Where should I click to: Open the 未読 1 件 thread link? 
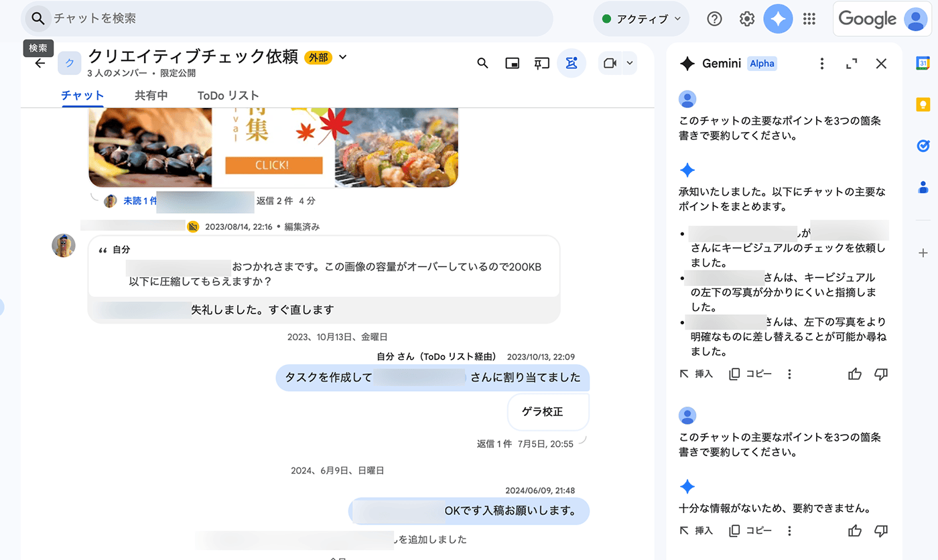tap(139, 201)
